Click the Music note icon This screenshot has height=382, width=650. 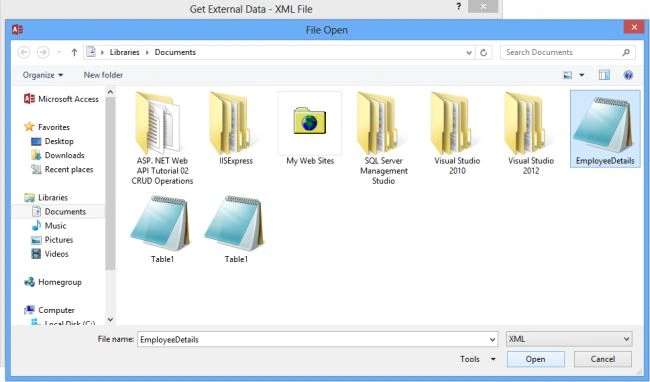click(x=36, y=225)
